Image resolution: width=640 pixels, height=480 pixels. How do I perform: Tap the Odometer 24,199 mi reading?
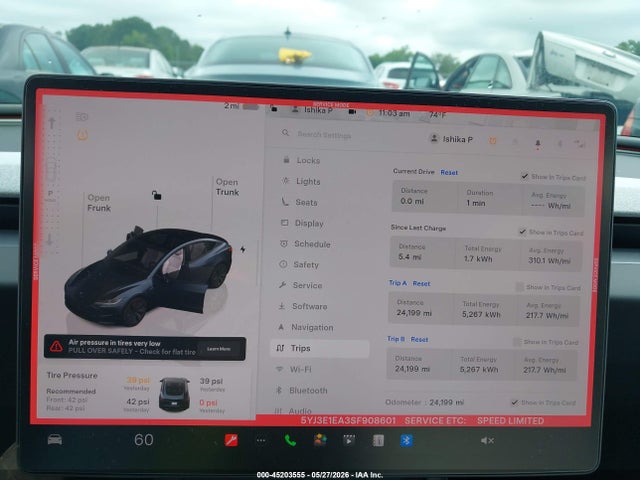(x=424, y=402)
